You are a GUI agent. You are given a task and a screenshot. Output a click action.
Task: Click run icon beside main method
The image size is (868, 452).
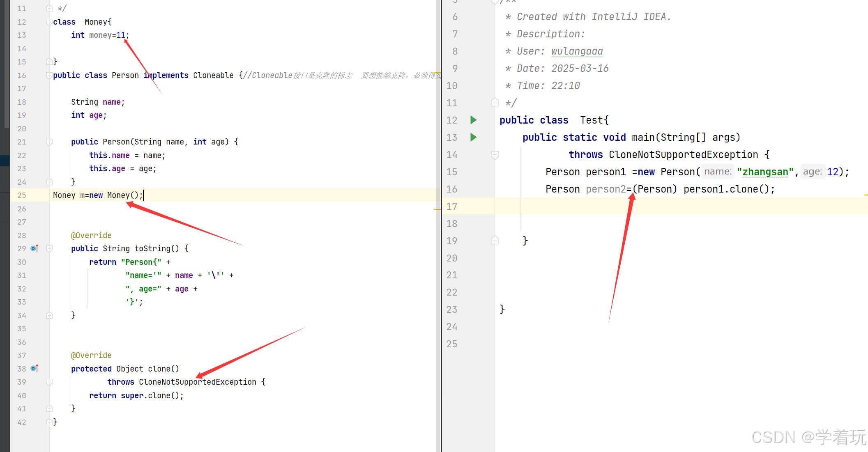(473, 137)
